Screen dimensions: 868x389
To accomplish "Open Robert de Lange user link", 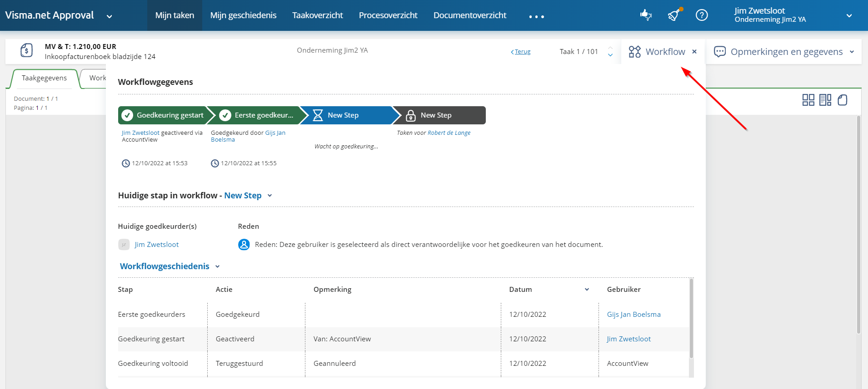I will (449, 133).
